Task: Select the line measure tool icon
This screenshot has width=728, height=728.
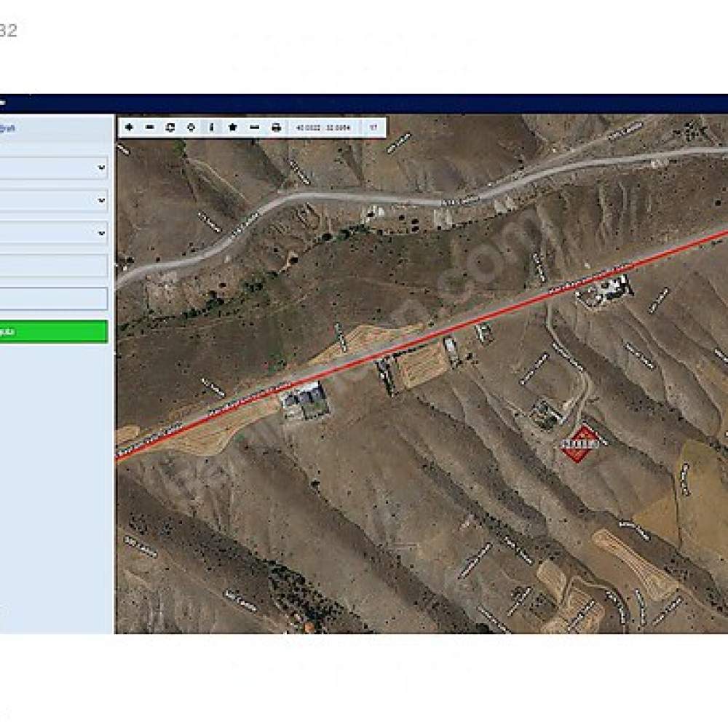Action: pos(254,127)
